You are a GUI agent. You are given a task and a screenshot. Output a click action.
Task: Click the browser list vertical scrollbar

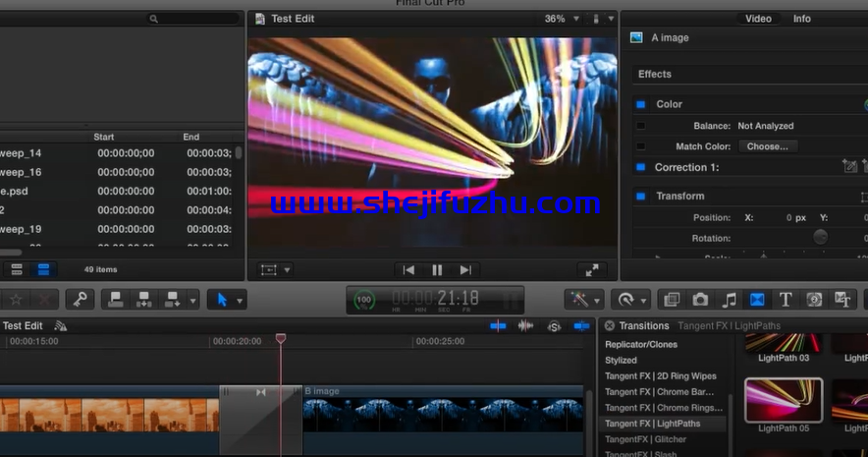tap(239, 152)
